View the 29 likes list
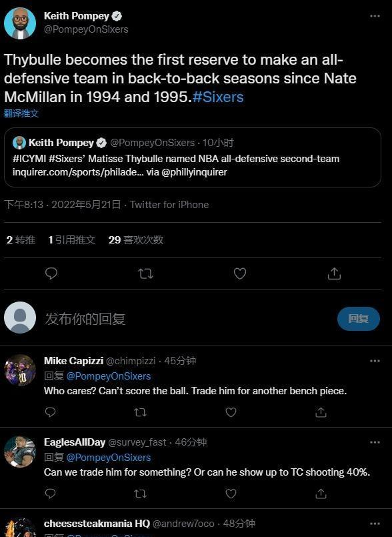 [135, 239]
